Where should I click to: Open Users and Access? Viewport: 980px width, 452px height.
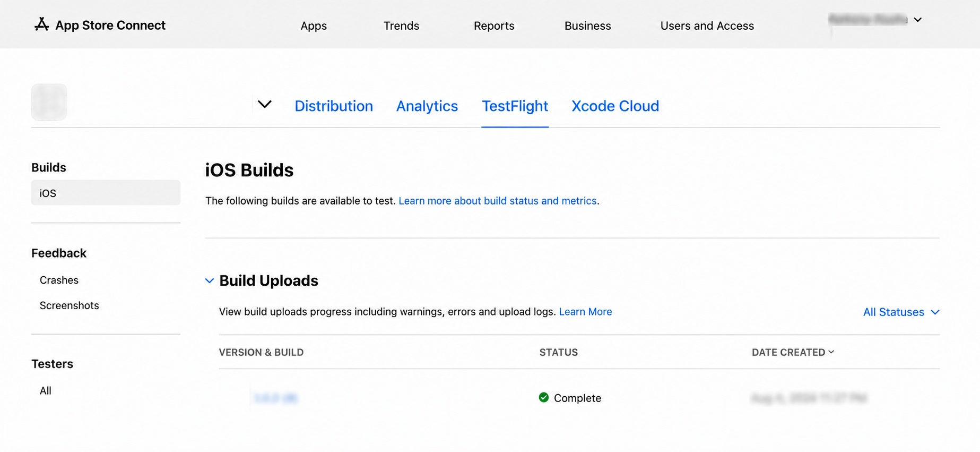coord(707,25)
